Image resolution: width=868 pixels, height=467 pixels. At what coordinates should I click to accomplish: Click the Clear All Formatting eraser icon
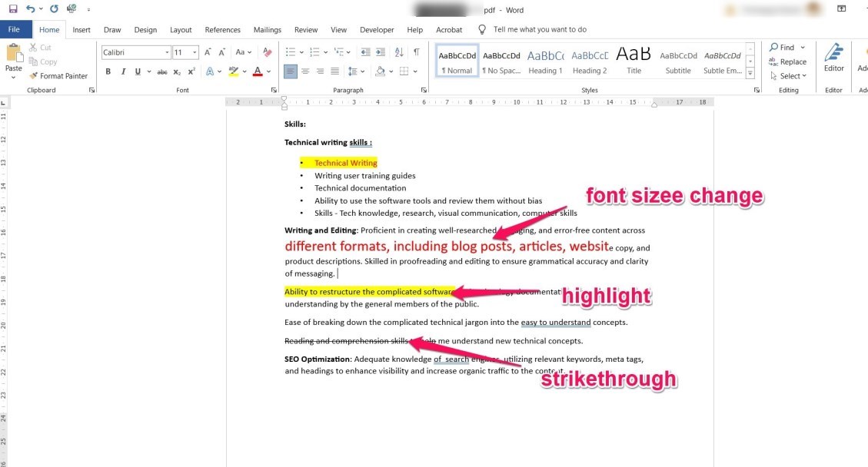click(267, 52)
